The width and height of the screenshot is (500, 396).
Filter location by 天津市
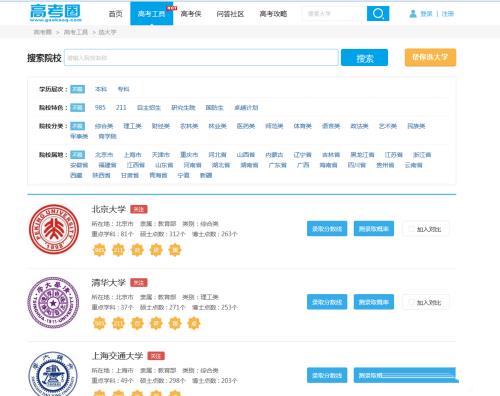(161, 155)
